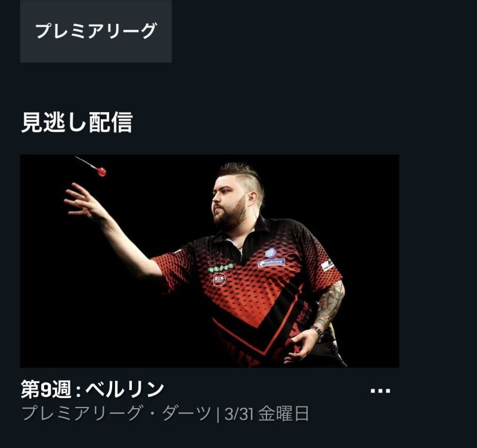The image size is (477, 448).
Task: Click the ベルリン word in the title
Action: [125, 390]
